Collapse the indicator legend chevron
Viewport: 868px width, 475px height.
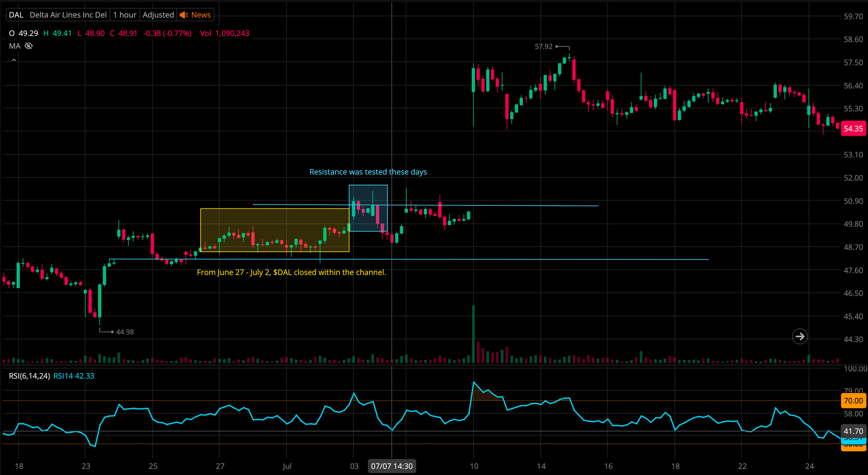pos(14,60)
